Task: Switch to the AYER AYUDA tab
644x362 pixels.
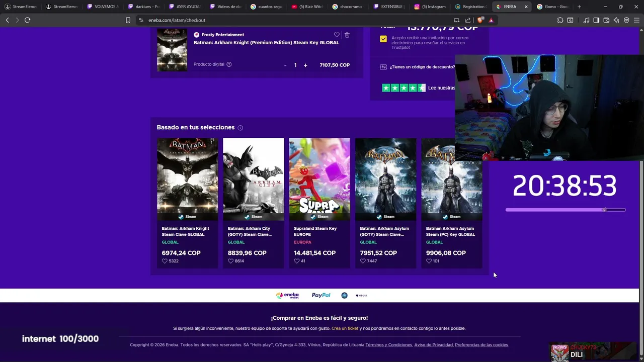Action: tap(185, 7)
